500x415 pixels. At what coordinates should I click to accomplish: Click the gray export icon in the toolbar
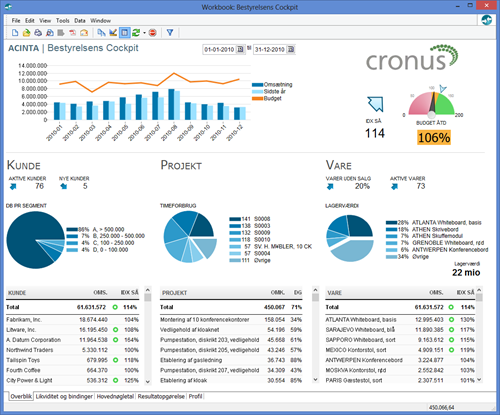tap(61, 33)
